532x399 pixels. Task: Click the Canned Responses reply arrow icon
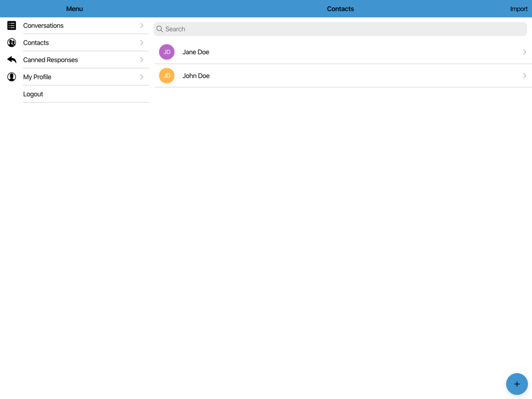pyautogui.click(x=12, y=60)
